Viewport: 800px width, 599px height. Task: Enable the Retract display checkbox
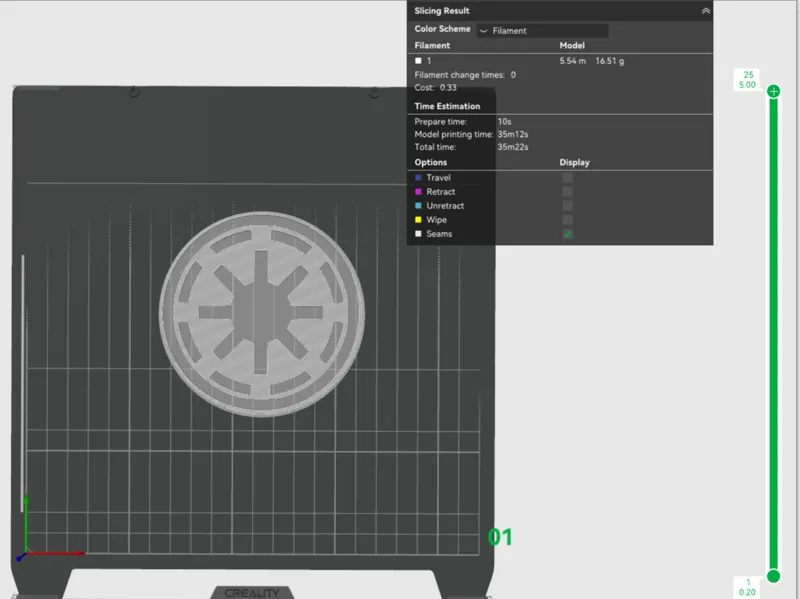(567, 192)
